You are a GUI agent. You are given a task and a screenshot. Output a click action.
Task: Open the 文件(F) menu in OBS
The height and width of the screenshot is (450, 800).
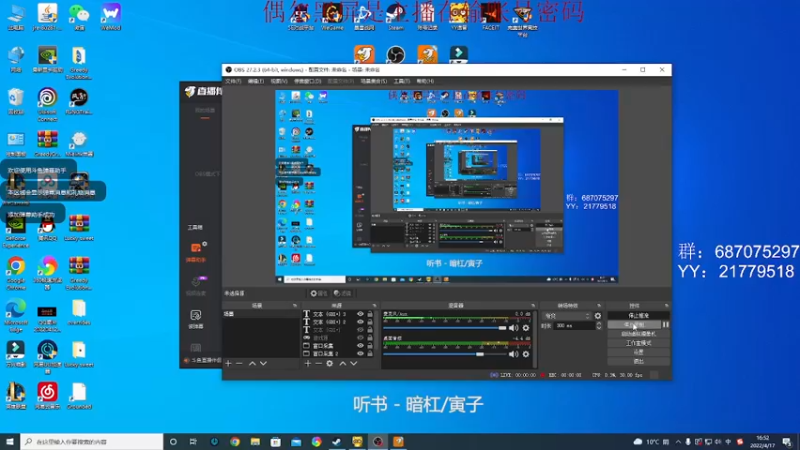[x=233, y=81]
